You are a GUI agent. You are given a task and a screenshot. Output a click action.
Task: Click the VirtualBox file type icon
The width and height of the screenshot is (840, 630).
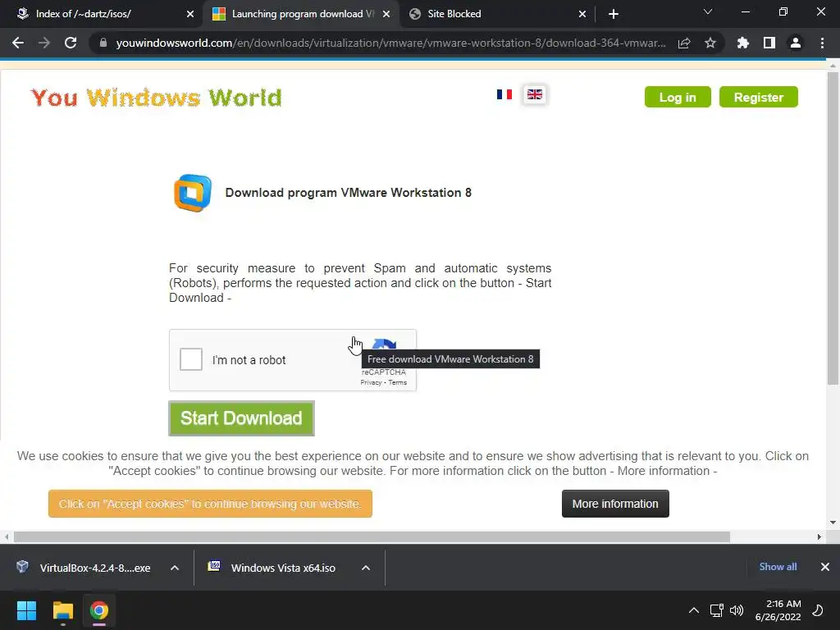[22, 566]
